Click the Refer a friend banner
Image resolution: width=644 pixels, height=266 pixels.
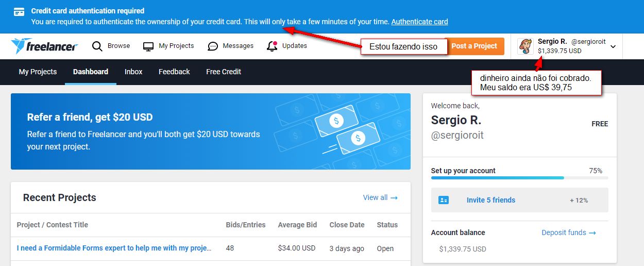point(210,131)
